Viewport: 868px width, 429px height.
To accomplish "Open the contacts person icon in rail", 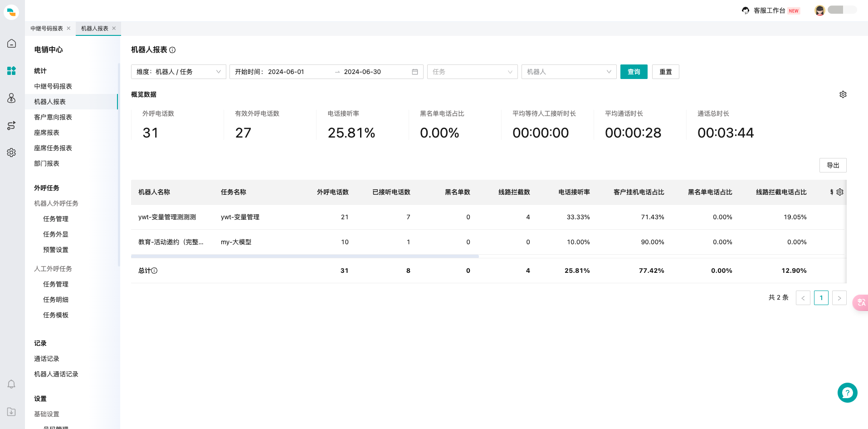I will [11, 98].
